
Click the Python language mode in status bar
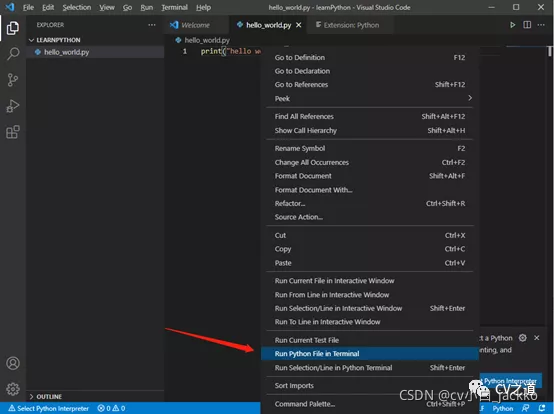502,408
